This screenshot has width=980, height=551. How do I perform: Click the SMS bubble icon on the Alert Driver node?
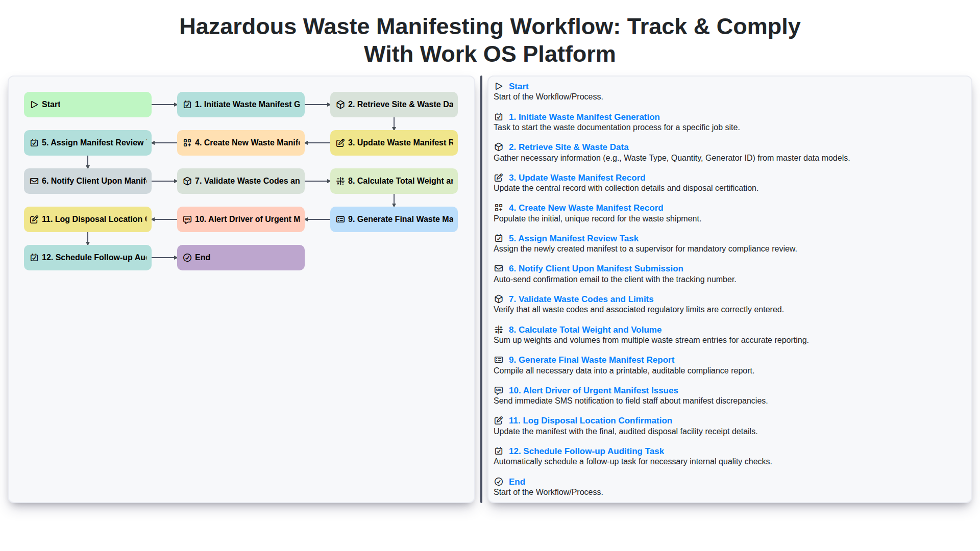(x=187, y=219)
